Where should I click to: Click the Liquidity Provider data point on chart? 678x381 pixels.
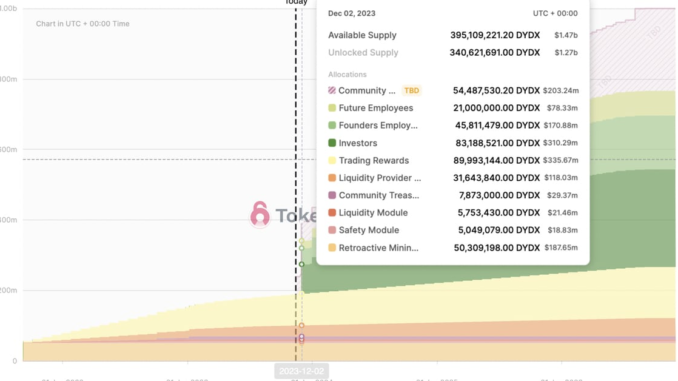(302, 325)
